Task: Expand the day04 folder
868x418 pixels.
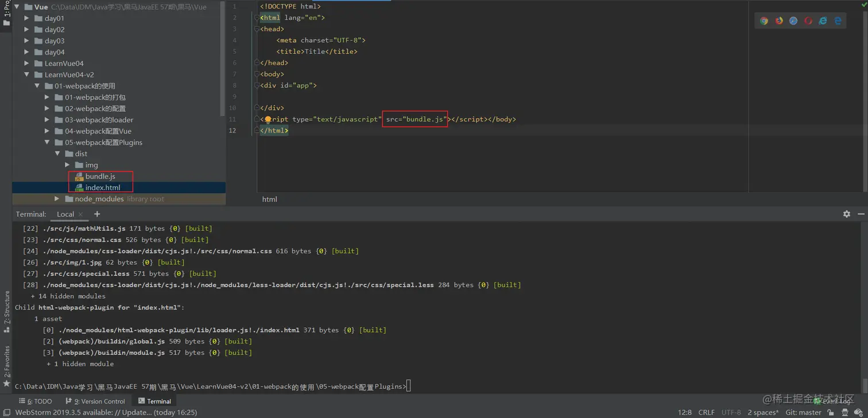Action: click(x=27, y=52)
